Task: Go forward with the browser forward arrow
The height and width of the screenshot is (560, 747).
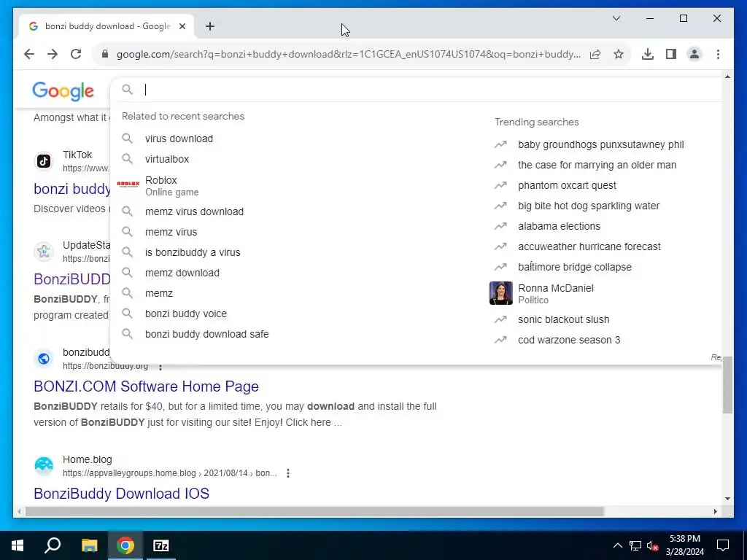Action: point(53,54)
